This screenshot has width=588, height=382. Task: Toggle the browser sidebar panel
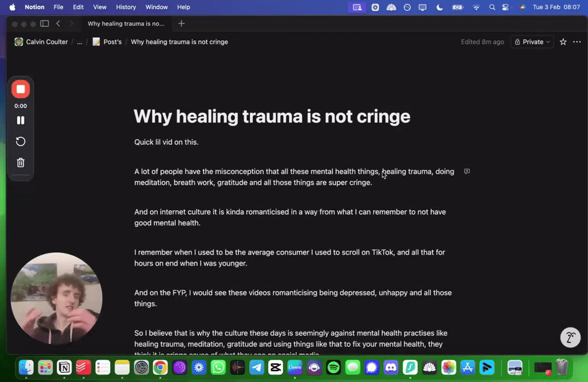click(44, 24)
